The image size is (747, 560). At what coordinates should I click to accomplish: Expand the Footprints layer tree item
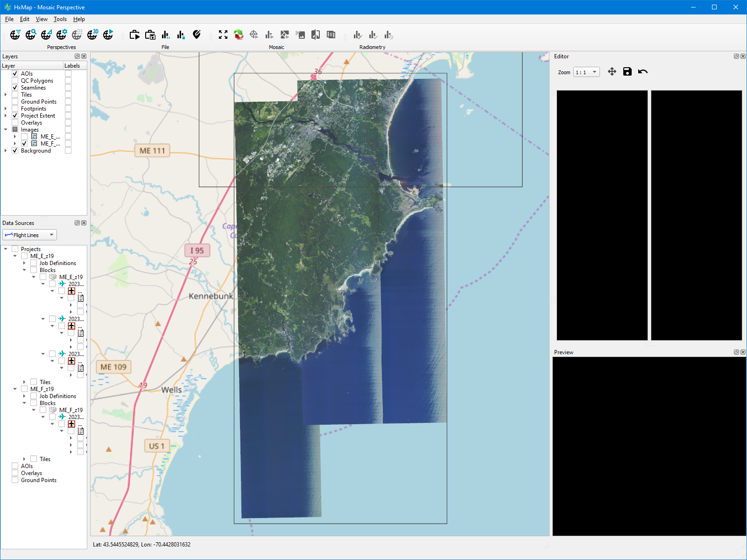pyautogui.click(x=5, y=108)
